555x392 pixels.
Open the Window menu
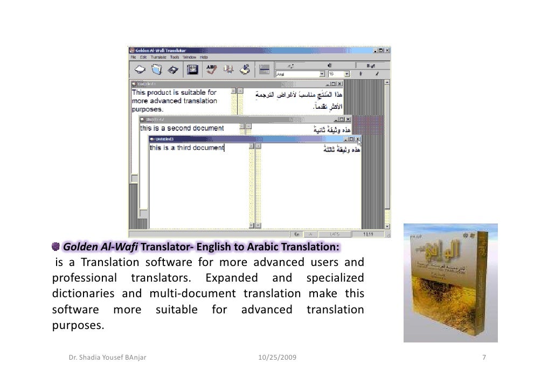[x=189, y=57]
